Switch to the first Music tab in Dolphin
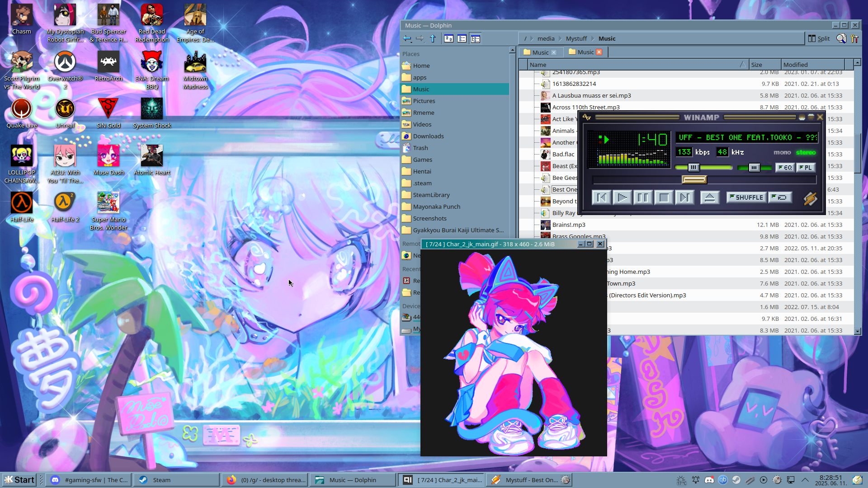Image resolution: width=868 pixels, height=488 pixels. (540, 52)
